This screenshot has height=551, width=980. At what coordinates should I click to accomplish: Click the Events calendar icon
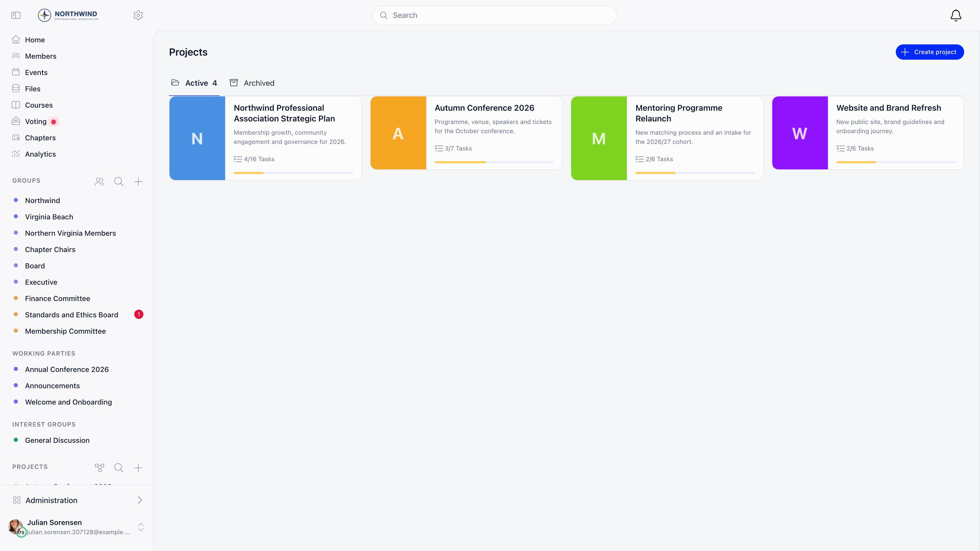coord(16,72)
